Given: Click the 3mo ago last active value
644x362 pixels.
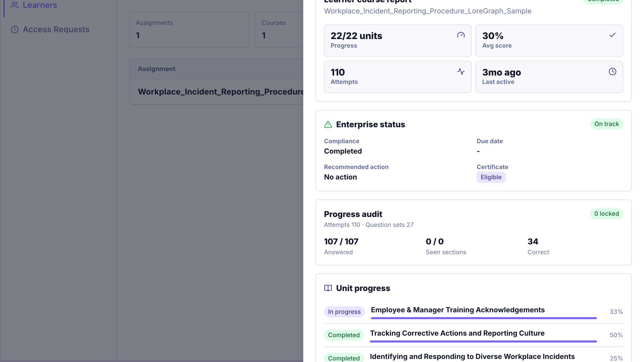Looking at the screenshot, I should [502, 73].
